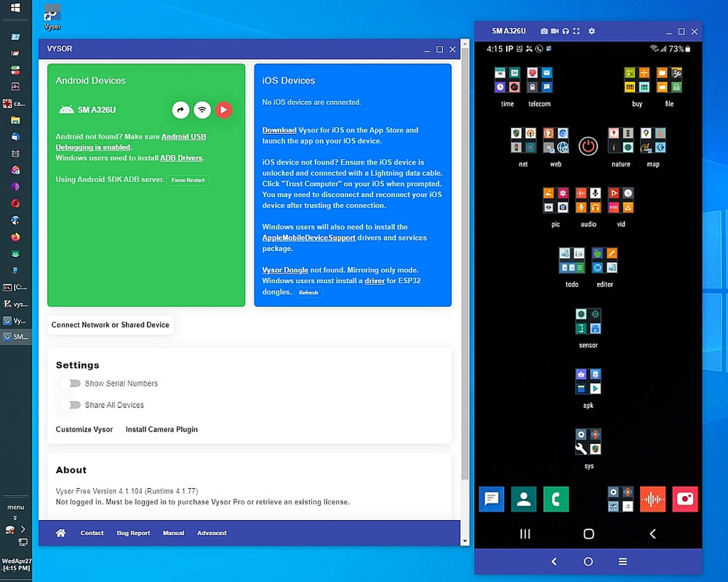Click the Refresh button in iOS Devices
Viewport: 728px width, 582px height.
pos(308,292)
